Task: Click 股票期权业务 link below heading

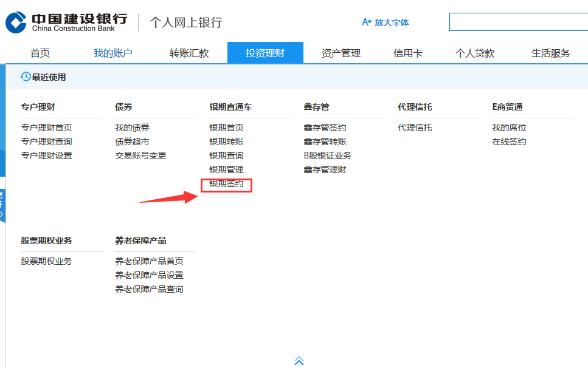Action: click(x=46, y=261)
